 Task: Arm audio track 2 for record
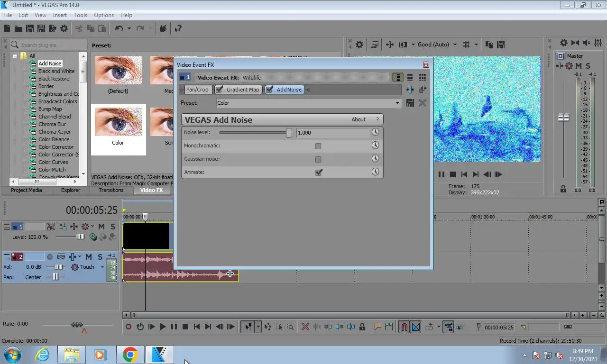[50, 257]
